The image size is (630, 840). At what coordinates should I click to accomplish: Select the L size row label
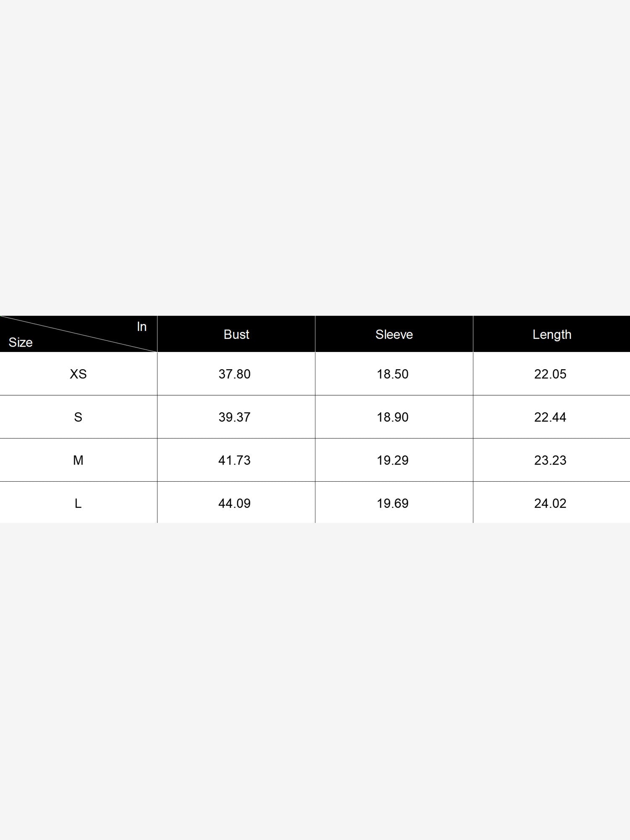78,503
